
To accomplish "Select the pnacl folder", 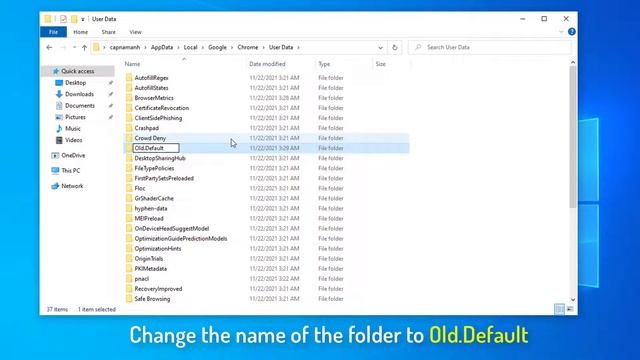I will (x=142, y=279).
